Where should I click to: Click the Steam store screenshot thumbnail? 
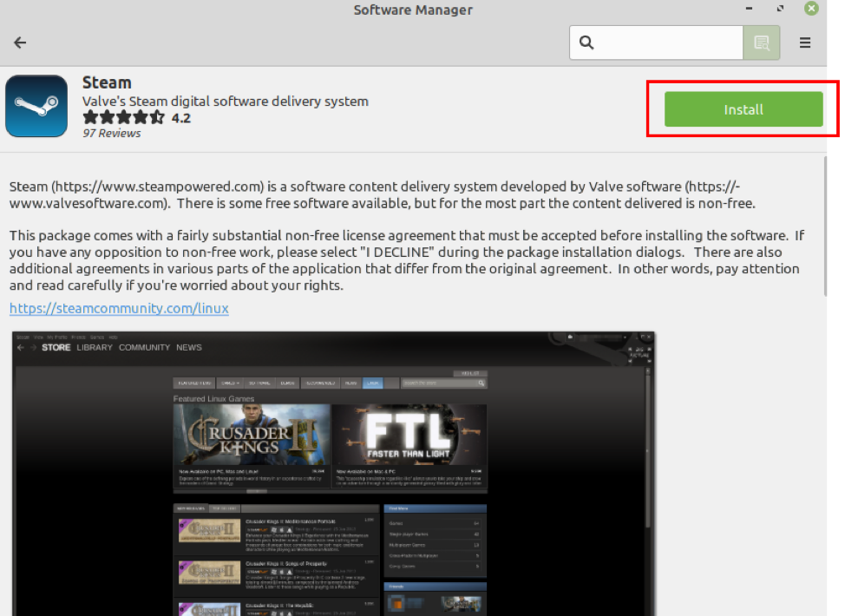[334, 474]
